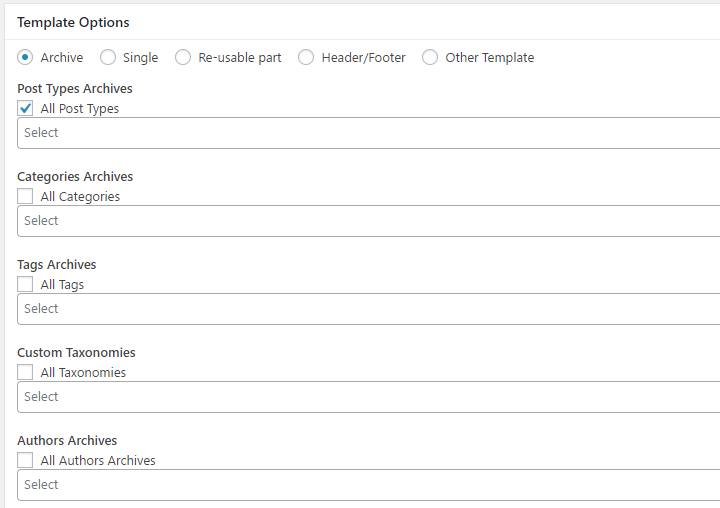Screen dimensions: 720x508
Task: Click the Template Options panel heading
Action: (x=73, y=22)
